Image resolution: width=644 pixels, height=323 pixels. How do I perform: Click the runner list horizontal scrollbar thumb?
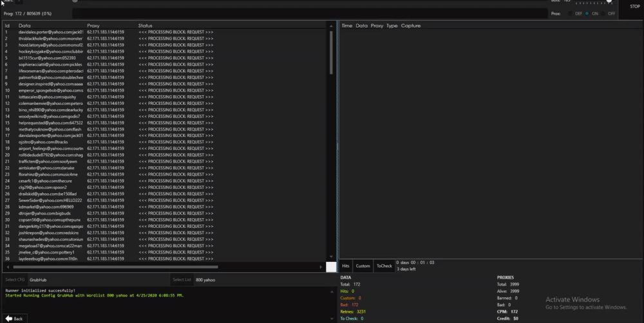(115, 267)
